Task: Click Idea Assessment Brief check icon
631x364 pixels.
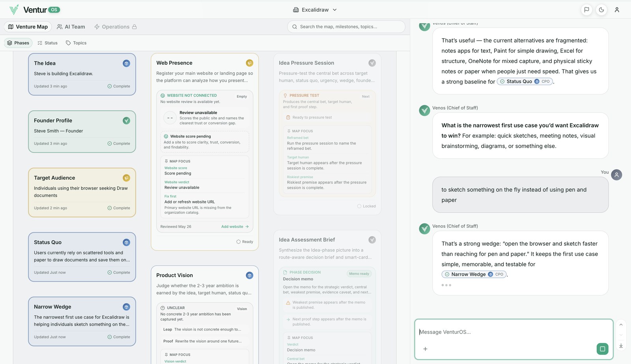Action: click(x=372, y=240)
